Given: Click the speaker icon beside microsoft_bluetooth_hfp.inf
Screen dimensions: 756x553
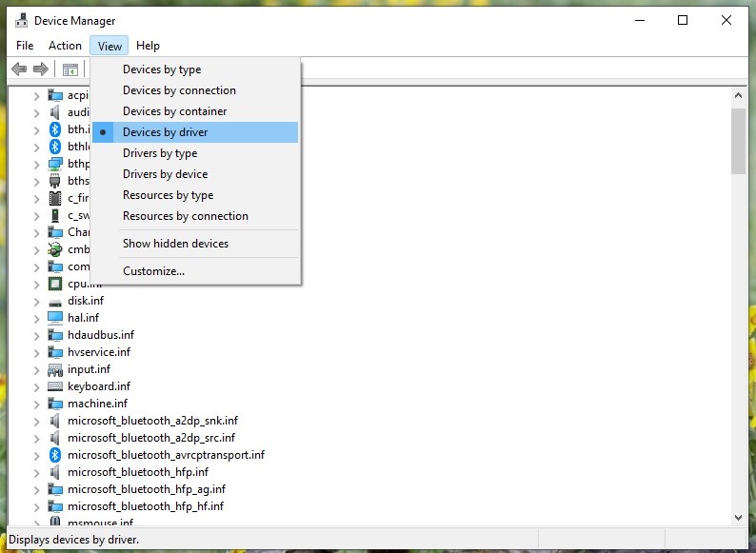Looking at the screenshot, I should pos(55,472).
